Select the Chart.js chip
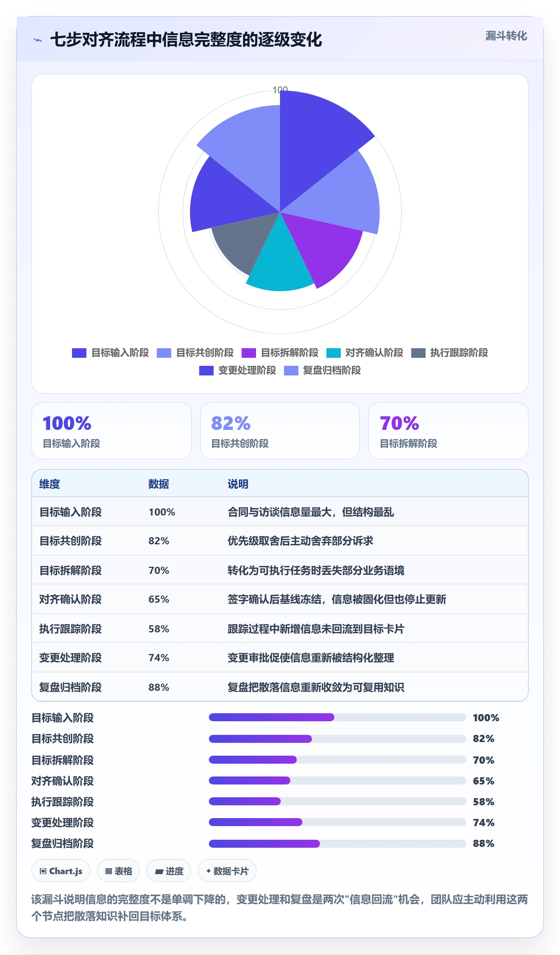The height and width of the screenshot is (955, 560). 61,871
